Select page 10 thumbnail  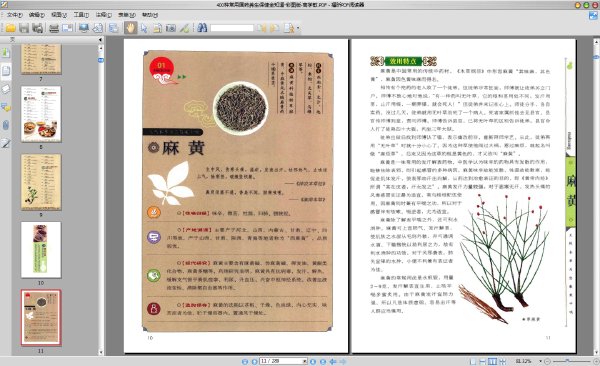41,250
